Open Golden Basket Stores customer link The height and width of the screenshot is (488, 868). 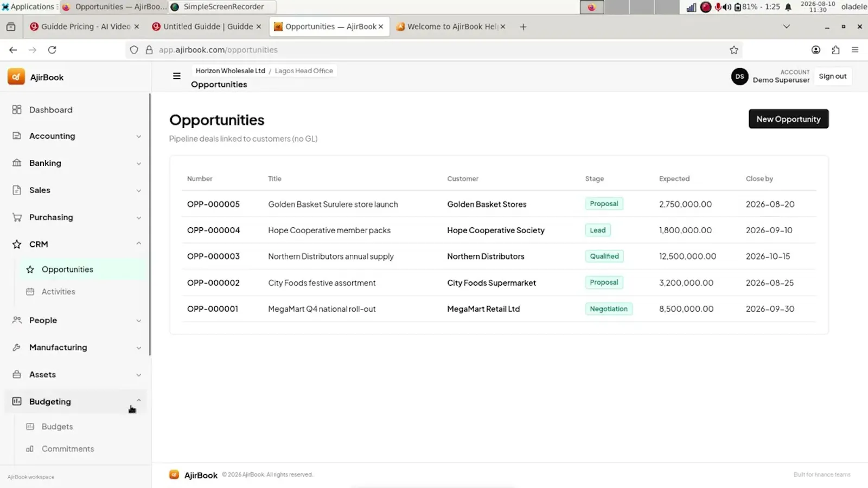pyautogui.click(x=487, y=204)
